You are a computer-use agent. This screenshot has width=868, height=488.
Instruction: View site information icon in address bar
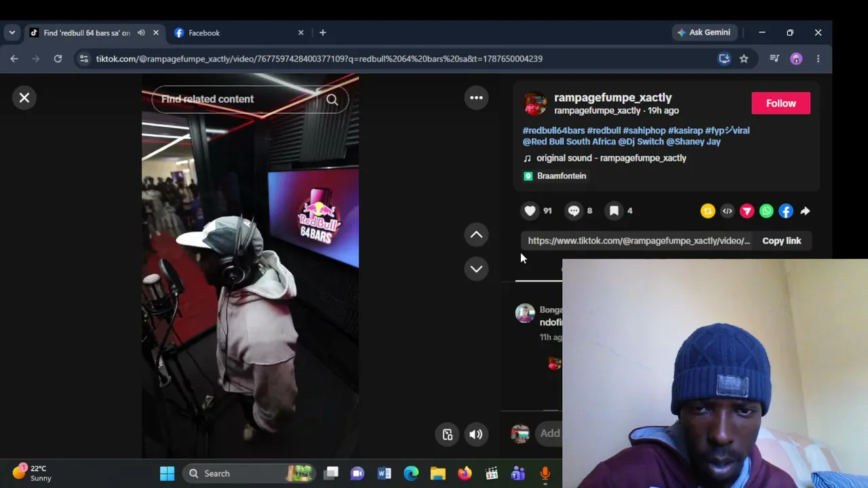[83, 59]
